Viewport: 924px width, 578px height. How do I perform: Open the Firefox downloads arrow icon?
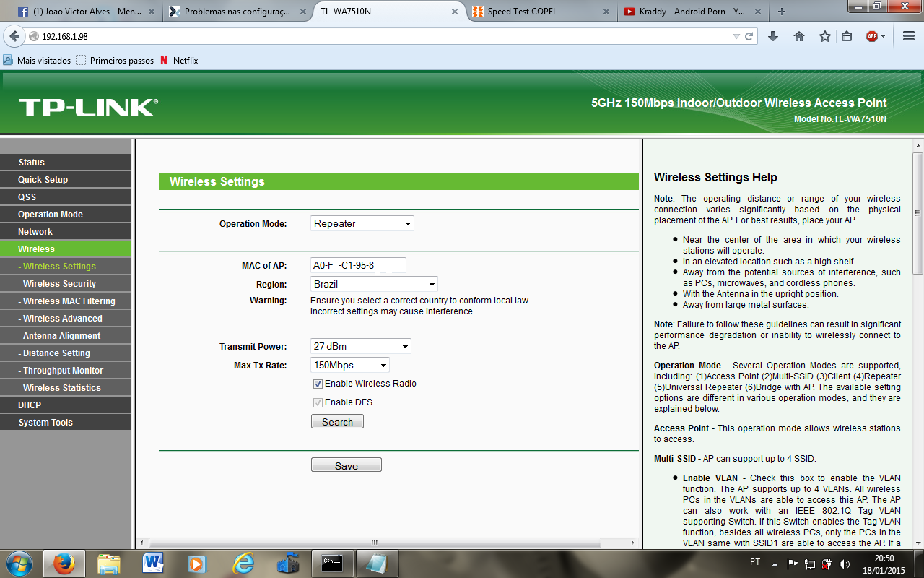(773, 36)
